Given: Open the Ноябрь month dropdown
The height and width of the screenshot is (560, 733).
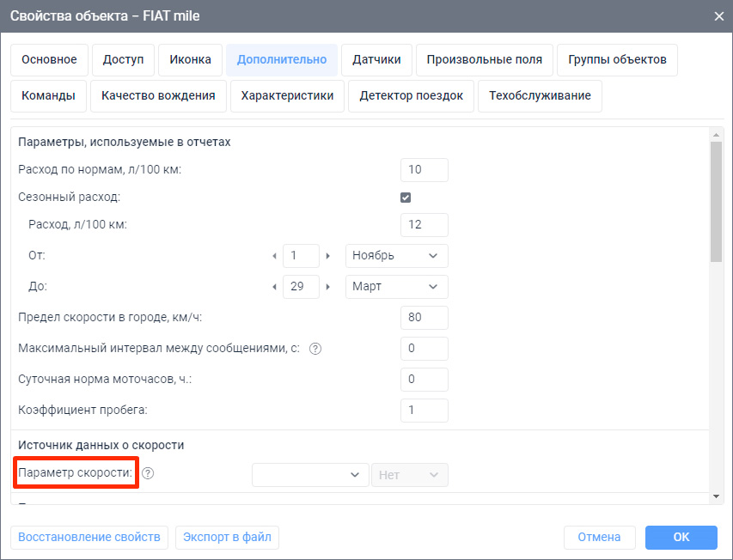Looking at the screenshot, I should (x=396, y=256).
